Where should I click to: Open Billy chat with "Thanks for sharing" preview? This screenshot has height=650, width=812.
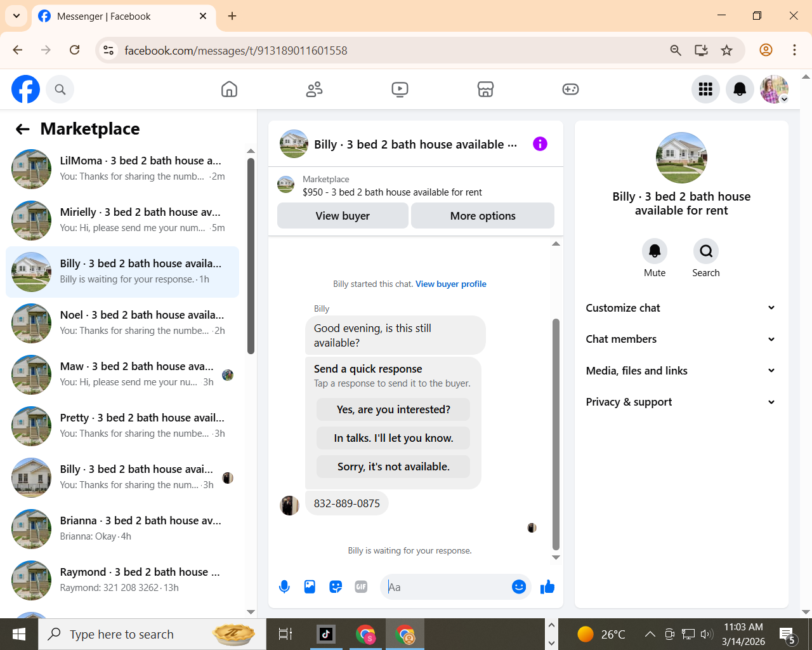pos(122,477)
